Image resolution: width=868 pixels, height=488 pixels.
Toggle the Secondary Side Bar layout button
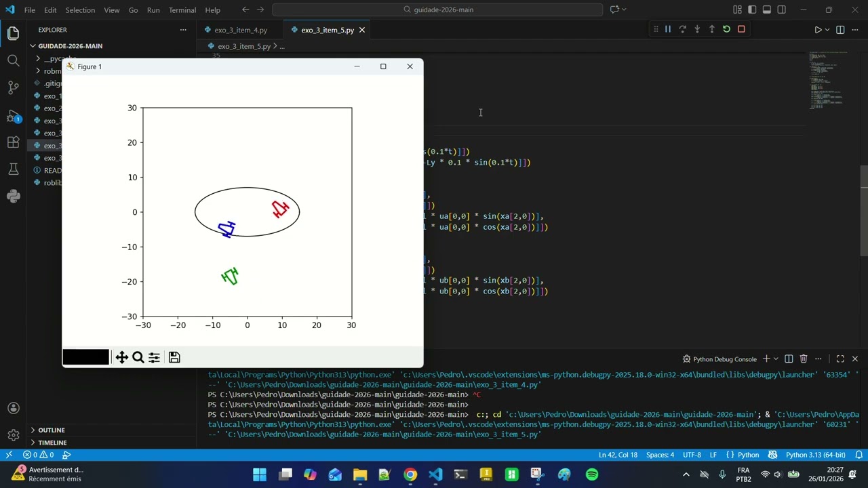(x=782, y=9)
